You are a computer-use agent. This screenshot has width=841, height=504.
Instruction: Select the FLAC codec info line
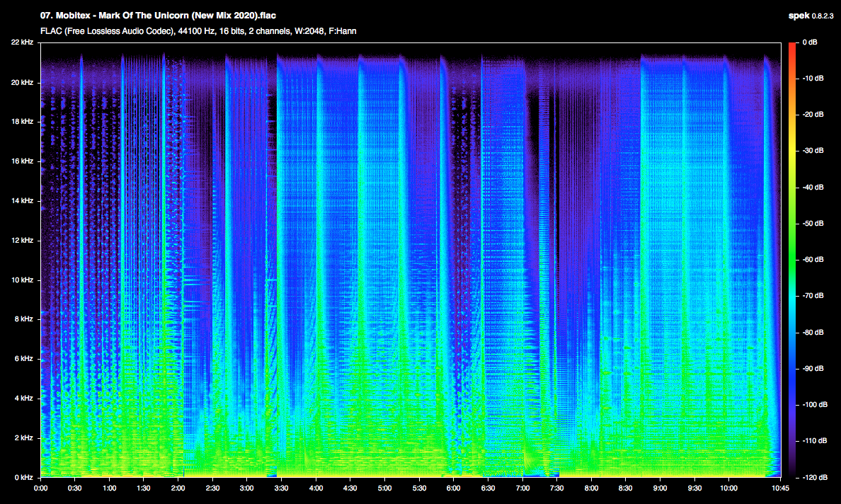click(x=198, y=31)
